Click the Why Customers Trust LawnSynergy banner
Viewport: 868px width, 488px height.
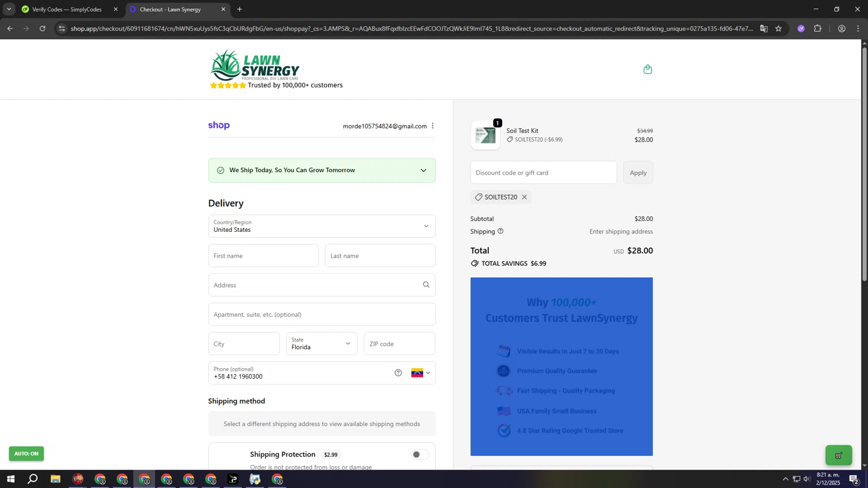pos(561,367)
